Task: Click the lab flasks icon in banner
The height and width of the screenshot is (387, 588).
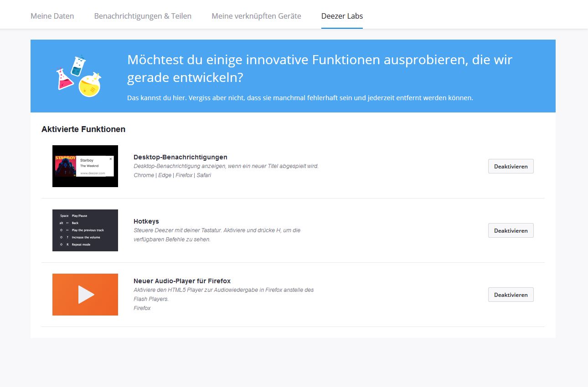Action: (78, 76)
